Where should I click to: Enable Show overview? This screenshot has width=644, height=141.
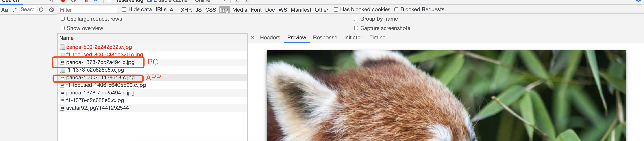tap(63, 28)
